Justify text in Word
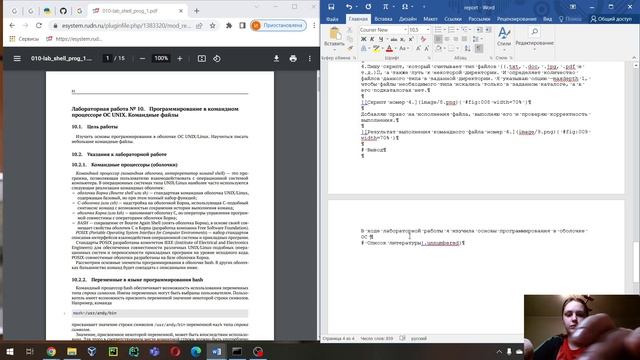Viewport: 640px width, 360px height. point(464,39)
